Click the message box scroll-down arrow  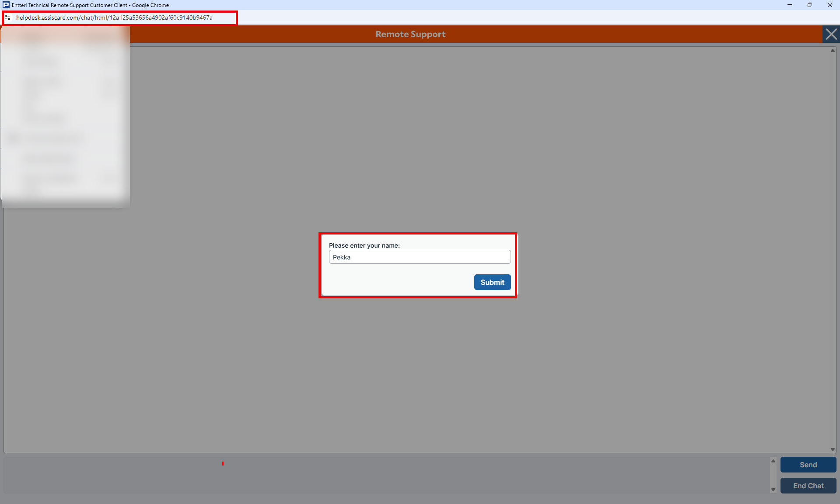click(773, 490)
